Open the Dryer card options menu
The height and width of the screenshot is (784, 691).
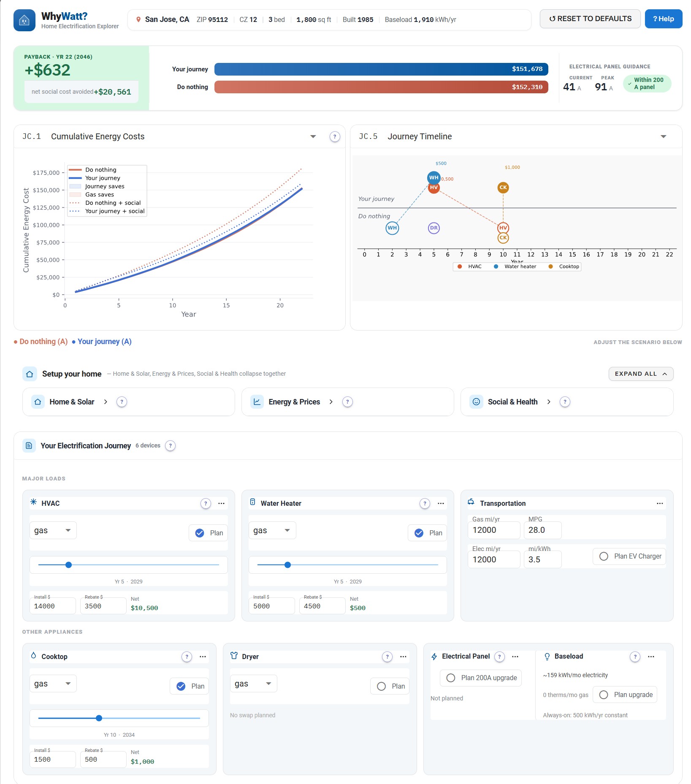click(403, 656)
